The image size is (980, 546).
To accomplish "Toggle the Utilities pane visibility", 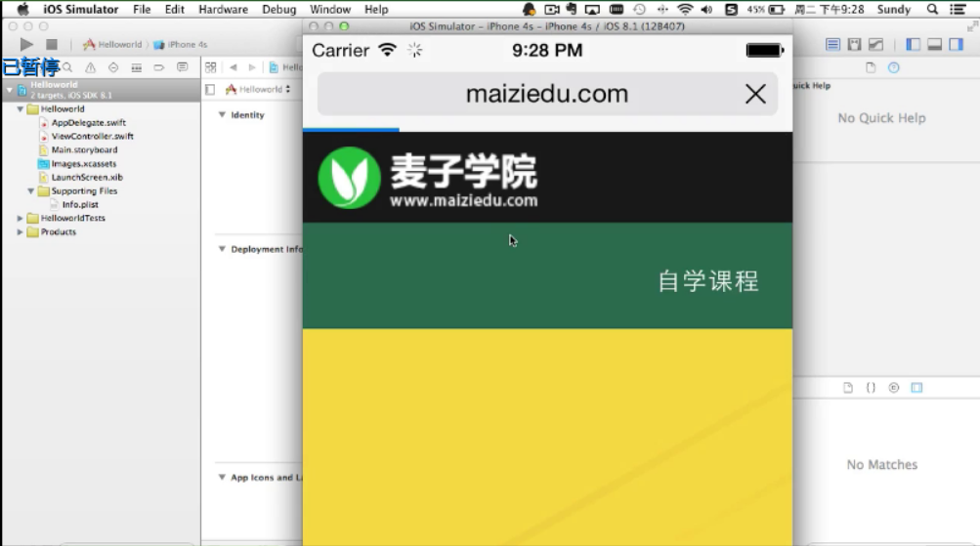I will [957, 44].
